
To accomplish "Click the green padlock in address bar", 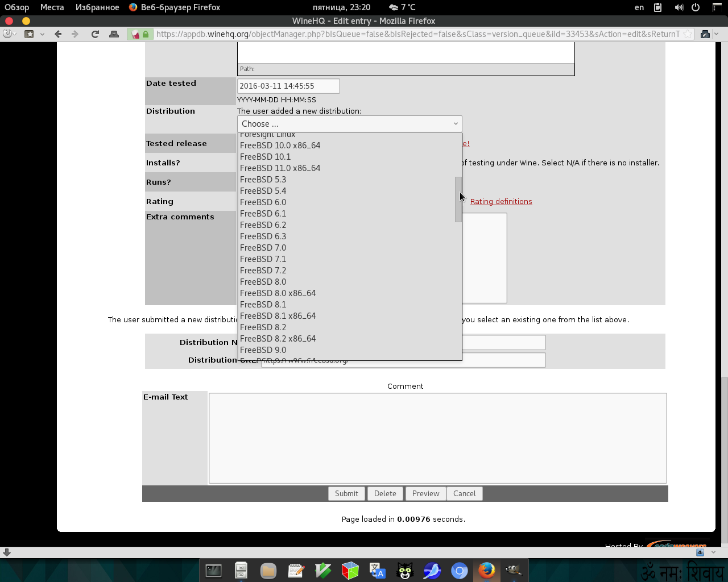I will click(x=146, y=34).
